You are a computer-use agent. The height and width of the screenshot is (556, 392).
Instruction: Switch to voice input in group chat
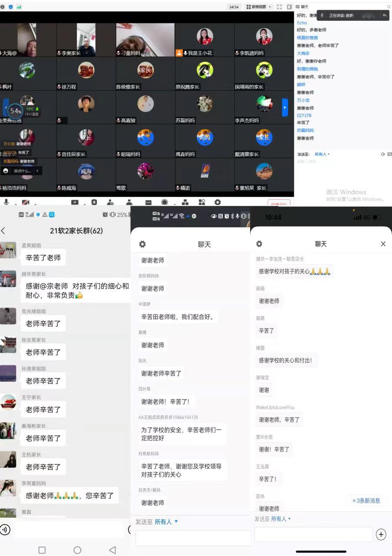coord(5,529)
